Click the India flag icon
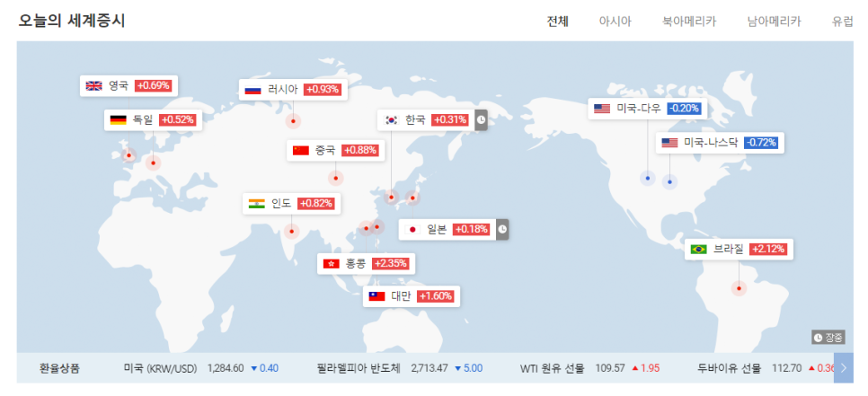Screen dimensions: 868x396 [257, 204]
